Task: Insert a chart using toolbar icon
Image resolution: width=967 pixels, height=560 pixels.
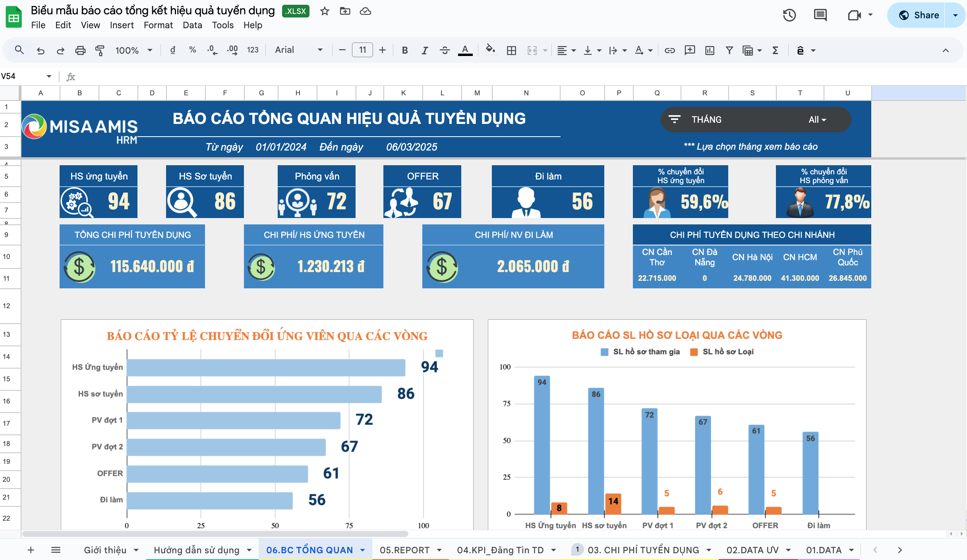Action: tap(710, 50)
